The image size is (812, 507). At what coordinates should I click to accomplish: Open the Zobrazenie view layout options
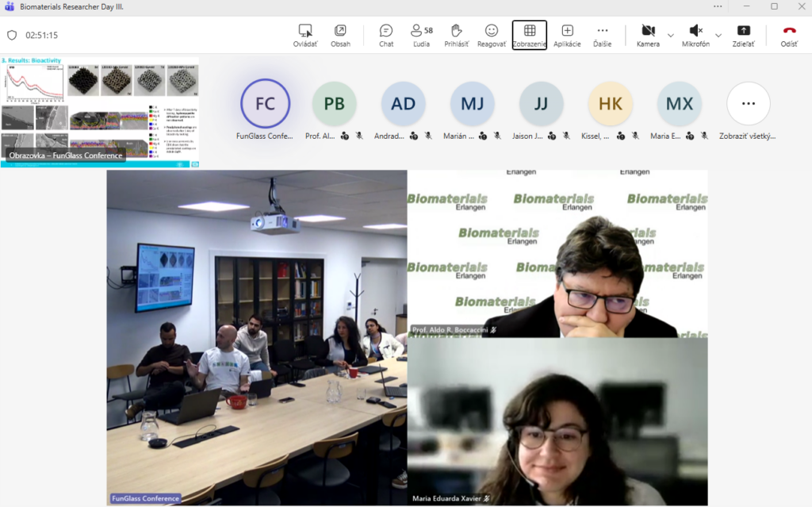pyautogui.click(x=529, y=35)
